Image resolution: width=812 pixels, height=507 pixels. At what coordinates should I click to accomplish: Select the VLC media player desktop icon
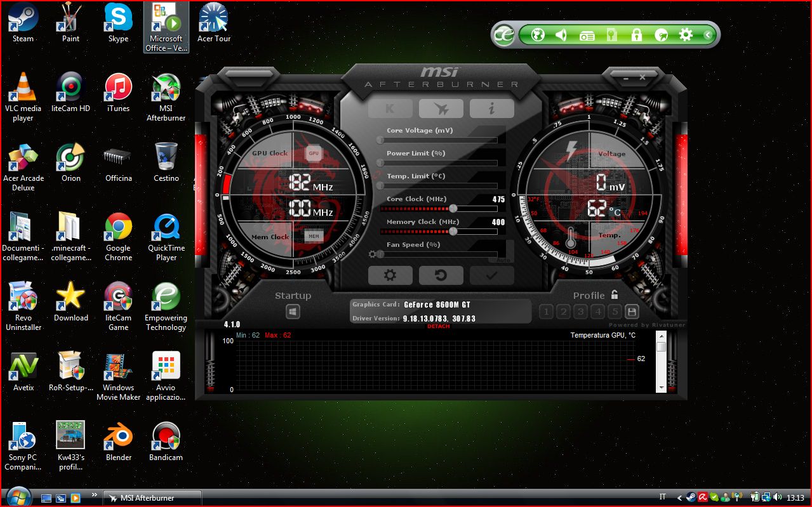click(x=23, y=97)
